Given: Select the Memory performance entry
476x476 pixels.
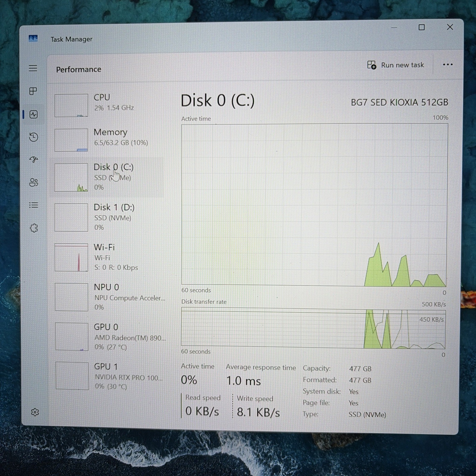Looking at the screenshot, I should (x=107, y=140).
